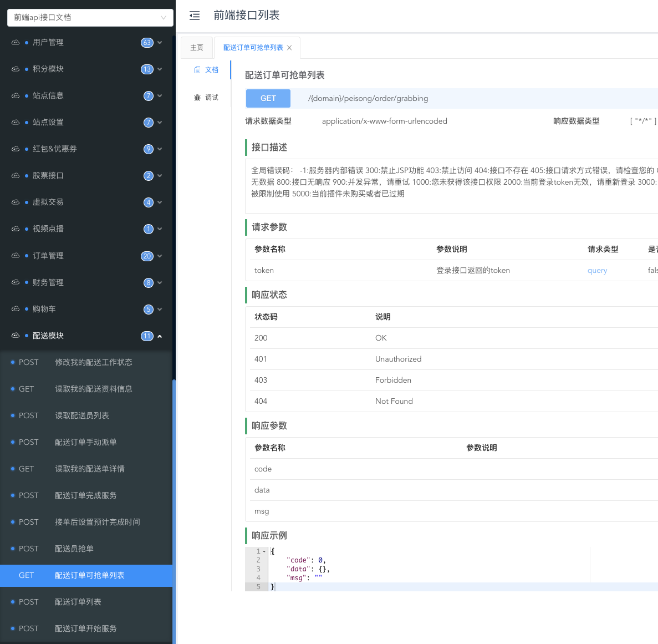Open POST 配送员抢单 API
Viewport: 658px width, 644px height.
tap(86, 549)
